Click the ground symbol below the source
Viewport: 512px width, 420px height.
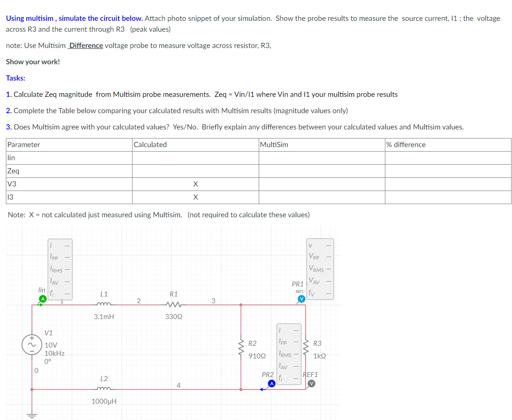point(32,415)
